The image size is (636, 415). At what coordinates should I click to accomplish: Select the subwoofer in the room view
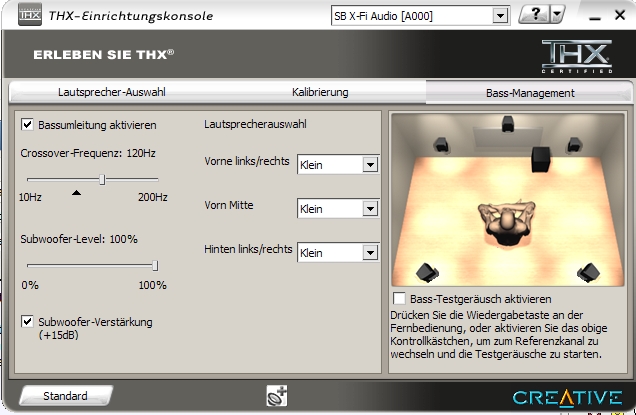click(541, 159)
